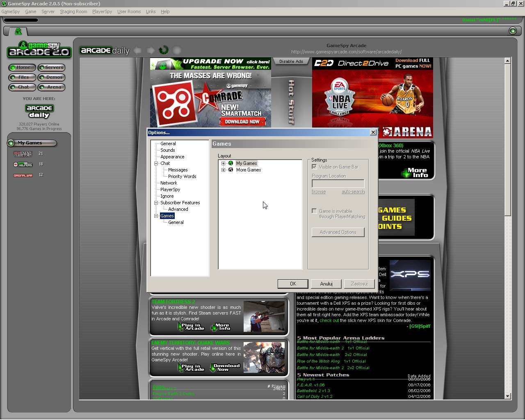The image size is (525, 420).
Task: Select Priority Words in the options tree
Action: tap(182, 176)
